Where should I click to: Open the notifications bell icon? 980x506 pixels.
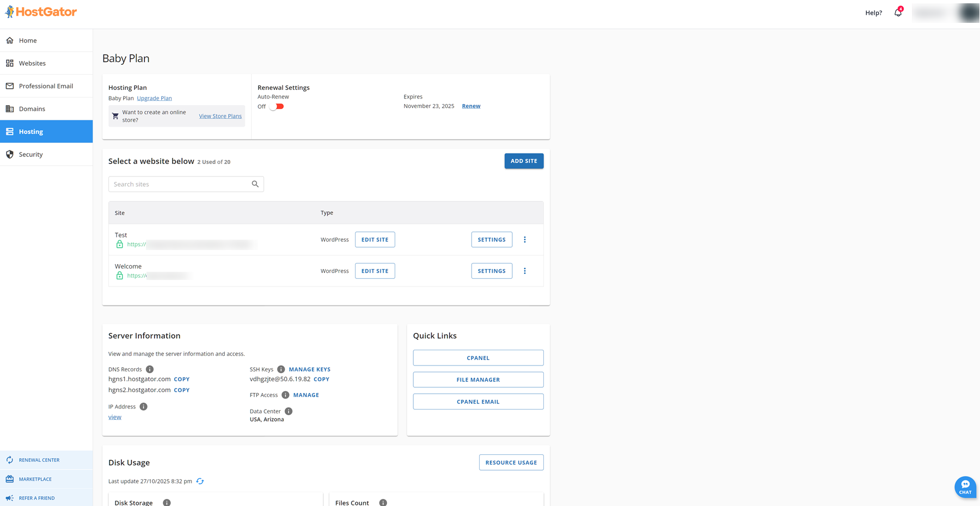(898, 13)
